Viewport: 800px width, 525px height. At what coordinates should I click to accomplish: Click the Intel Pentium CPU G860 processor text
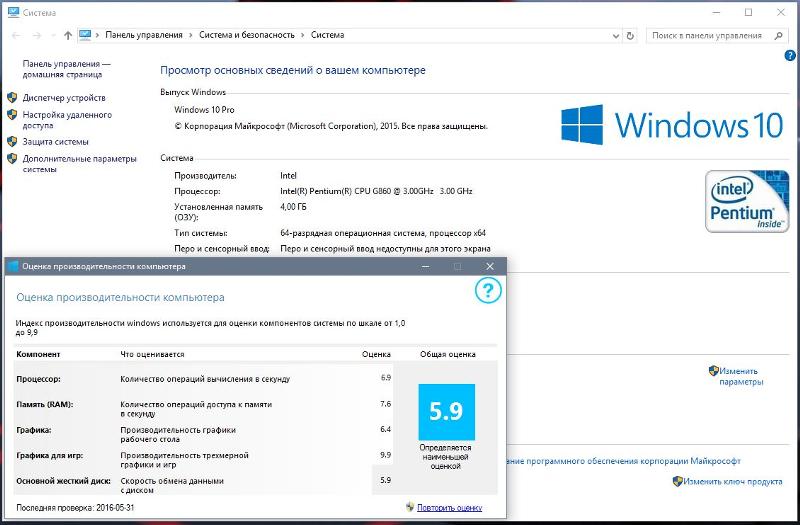point(376,191)
